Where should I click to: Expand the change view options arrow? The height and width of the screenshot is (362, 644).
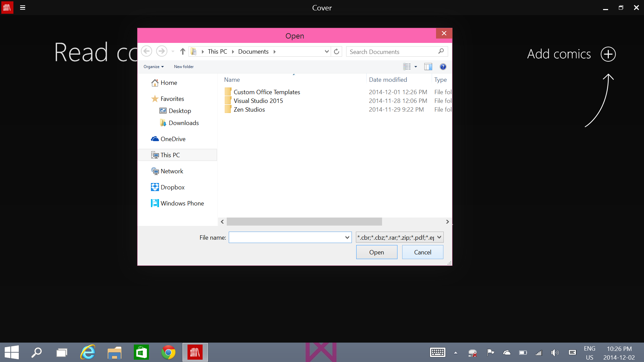coord(416,67)
